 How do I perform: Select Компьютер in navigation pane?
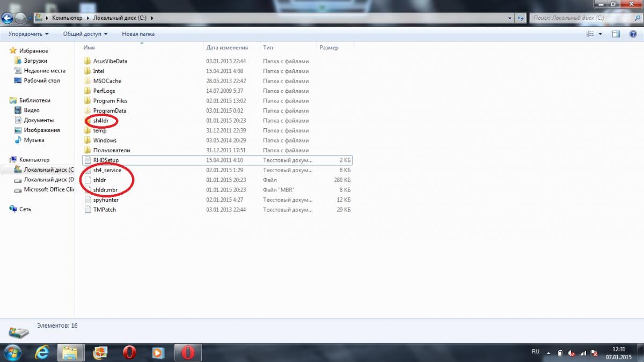(x=34, y=160)
